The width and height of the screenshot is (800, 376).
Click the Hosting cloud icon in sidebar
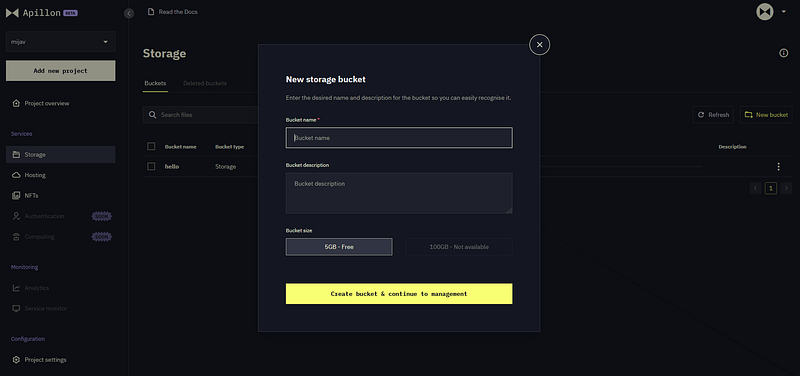tap(16, 175)
